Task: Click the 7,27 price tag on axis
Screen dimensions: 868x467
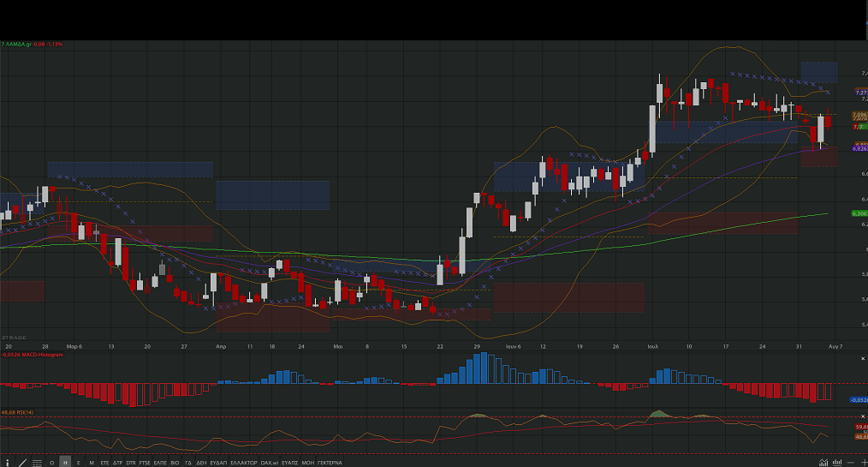Action: [x=861, y=93]
